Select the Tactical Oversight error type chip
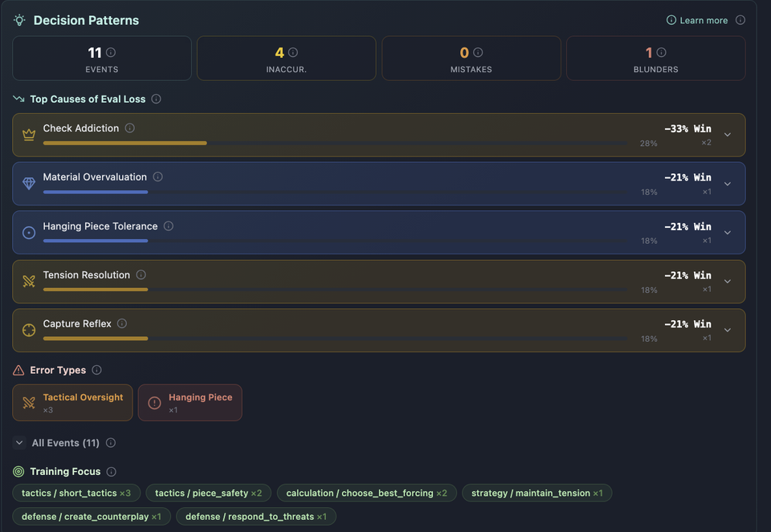 coord(73,403)
